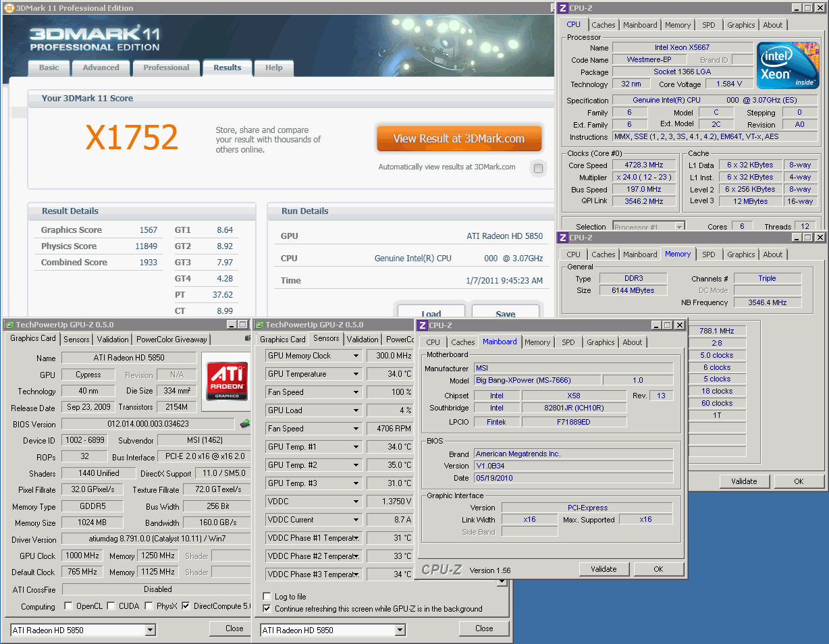Click the motherboard model Big Bang-XPower (MS-7666)

click(x=537, y=380)
